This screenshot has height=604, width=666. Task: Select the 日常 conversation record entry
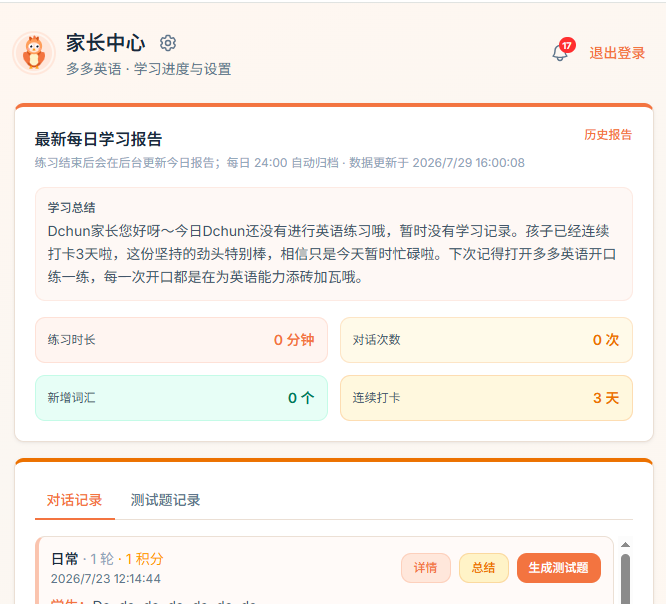[325, 570]
